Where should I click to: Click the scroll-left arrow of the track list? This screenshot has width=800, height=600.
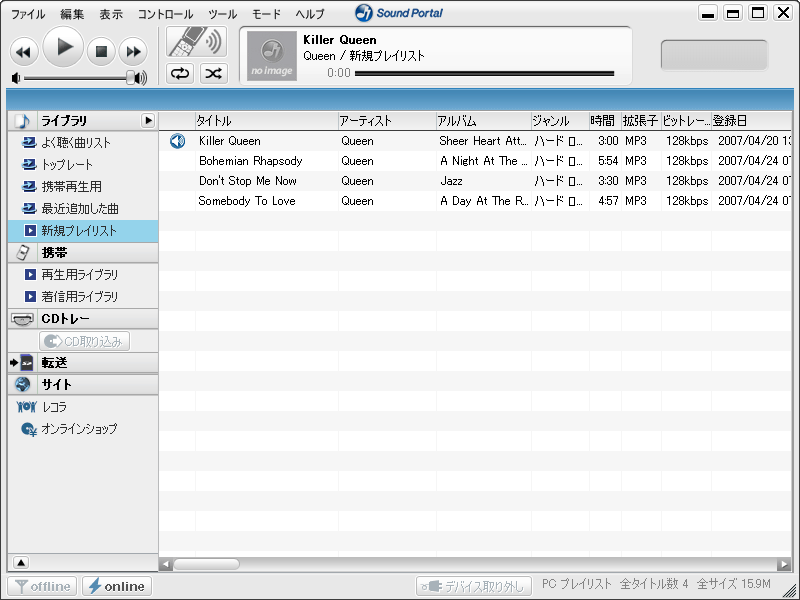(x=166, y=564)
